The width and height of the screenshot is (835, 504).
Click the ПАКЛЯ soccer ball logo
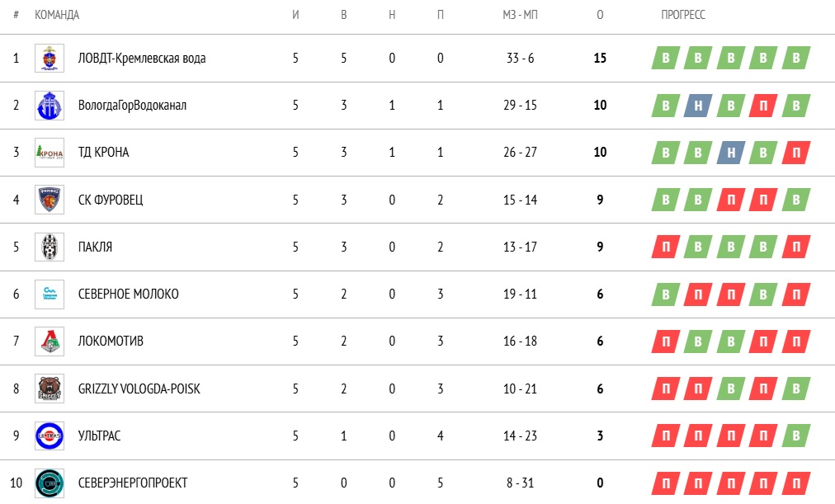point(49,247)
